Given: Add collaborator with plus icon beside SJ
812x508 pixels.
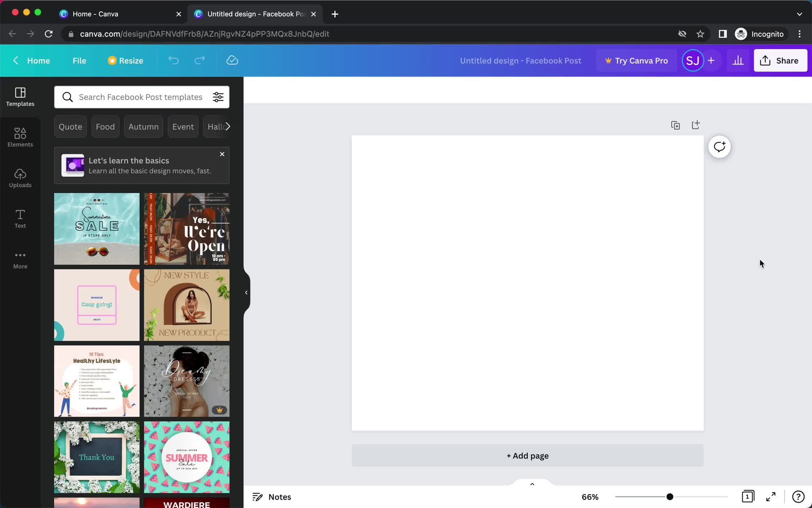Looking at the screenshot, I should 711,61.
